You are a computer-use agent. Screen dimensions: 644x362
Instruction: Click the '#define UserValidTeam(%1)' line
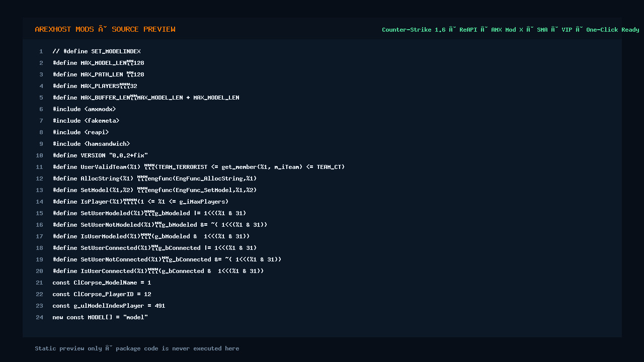point(199,167)
